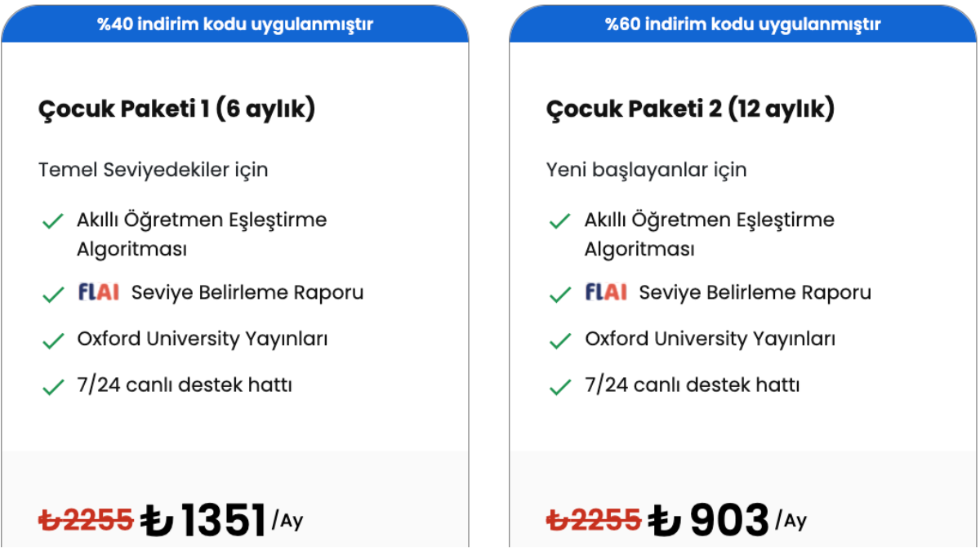
Task: Click the FLAI logo in Çocuk Paketi 2
Action: coord(606,291)
